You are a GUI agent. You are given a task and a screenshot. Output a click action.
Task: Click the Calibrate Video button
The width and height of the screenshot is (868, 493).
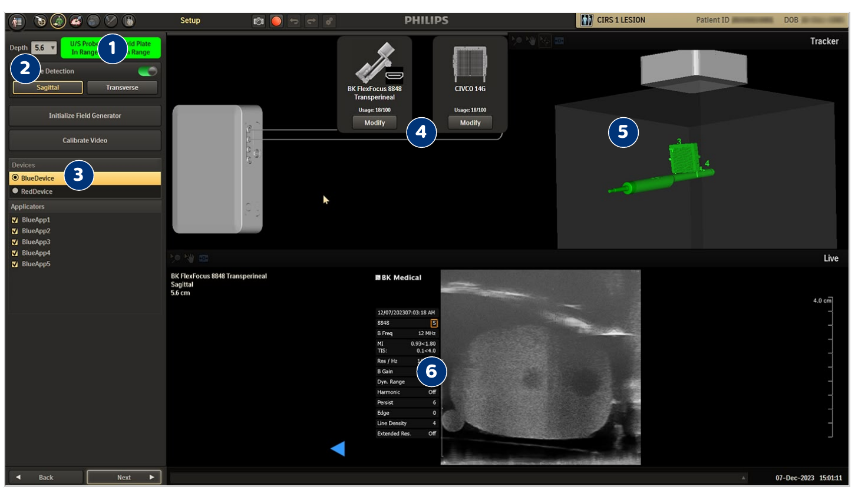click(x=85, y=140)
